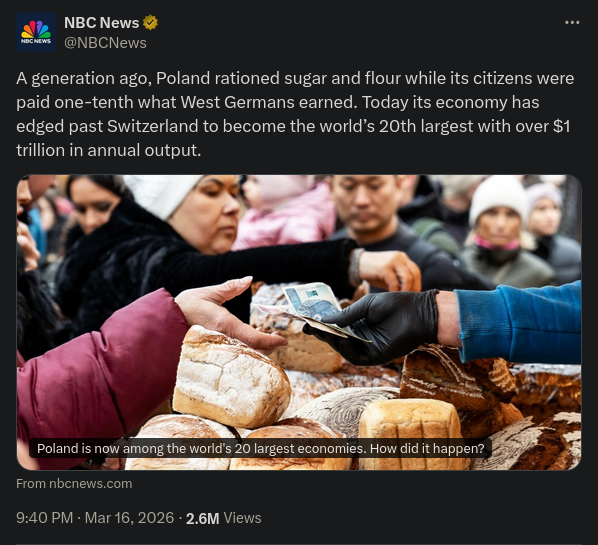Click the child in the pink jacket
598x545 pixels.
[285, 212]
